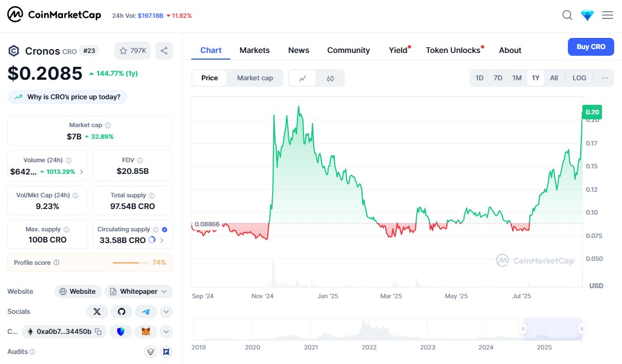Select the Market cap toggle

pos(255,78)
